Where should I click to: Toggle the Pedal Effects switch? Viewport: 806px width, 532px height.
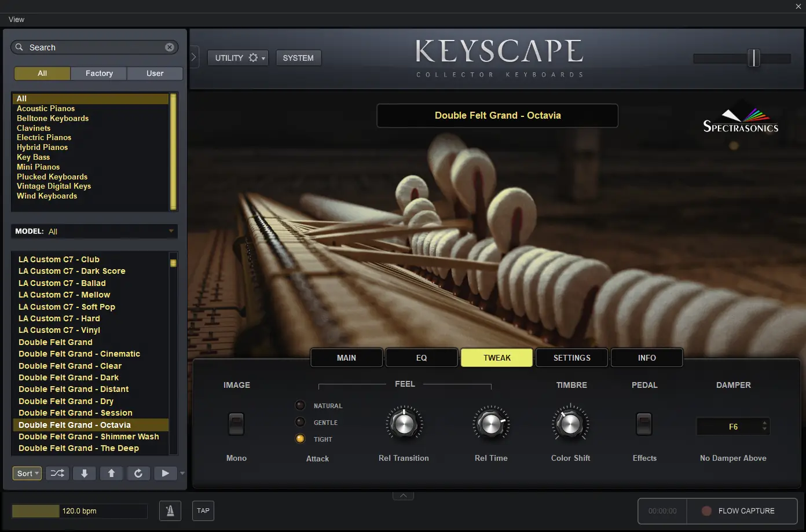pos(644,424)
